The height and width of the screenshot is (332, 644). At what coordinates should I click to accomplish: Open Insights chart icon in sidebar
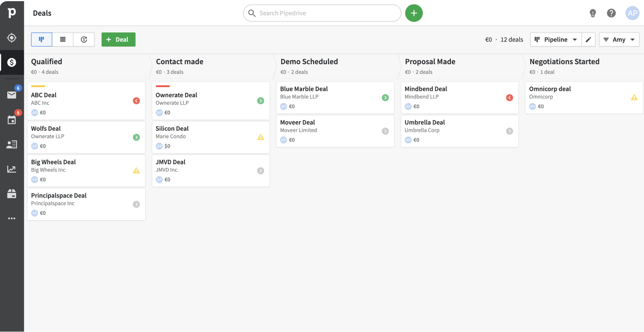point(12,169)
